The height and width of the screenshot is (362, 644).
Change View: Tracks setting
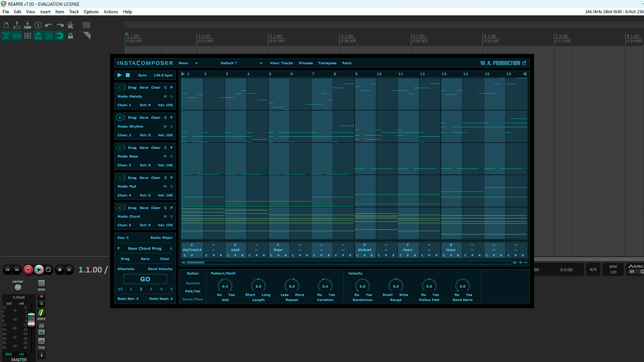pyautogui.click(x=281, y=63)
